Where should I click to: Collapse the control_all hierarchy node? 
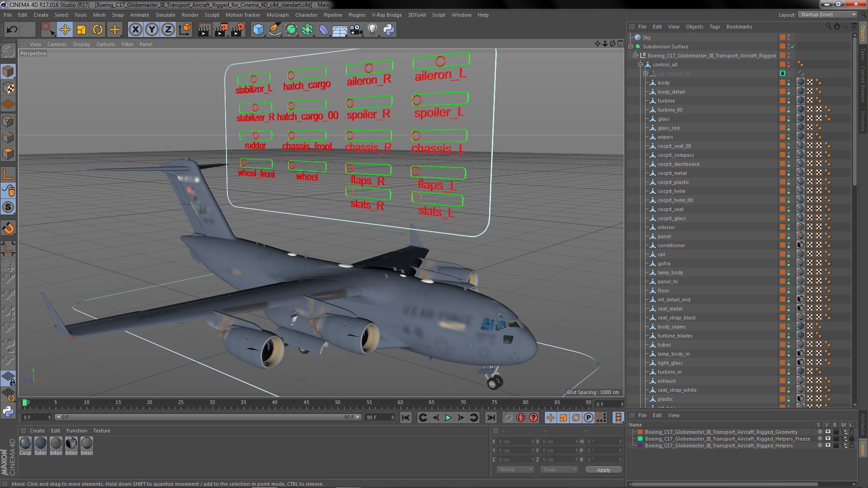pyautogui.click(x=641, y=65)
